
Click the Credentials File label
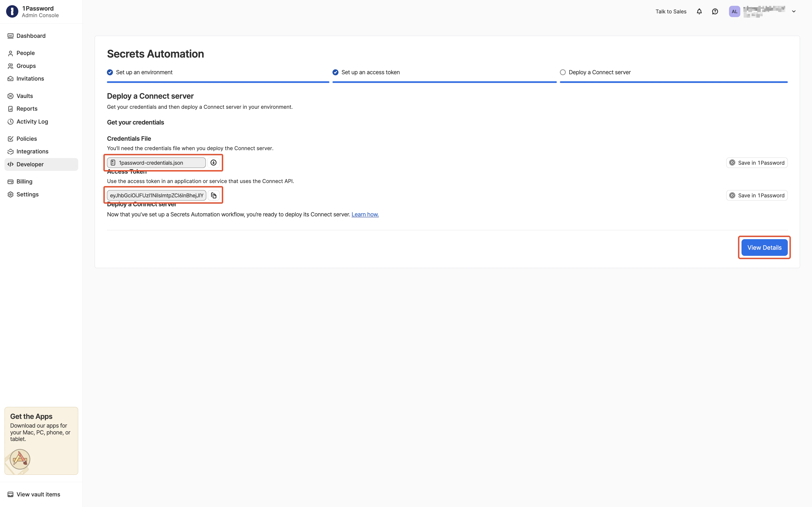click(x=129, y=138)
